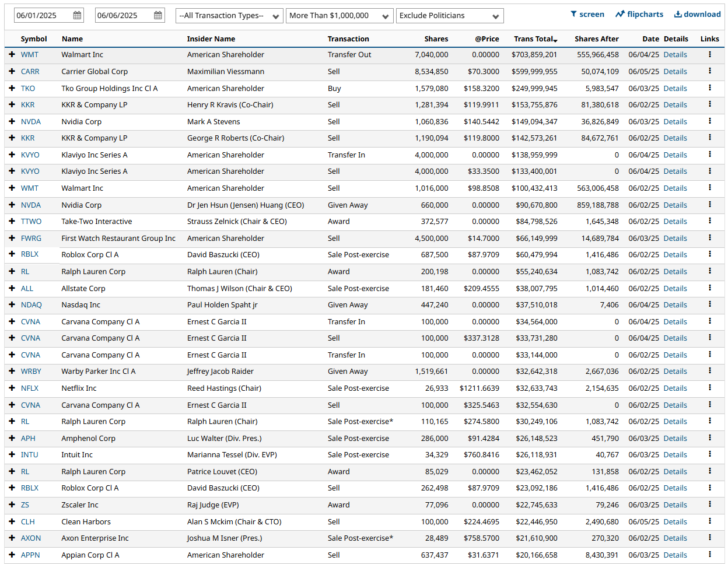
Task: Expand the CLH Clean Harbors row
Action: tap(12, 521)
